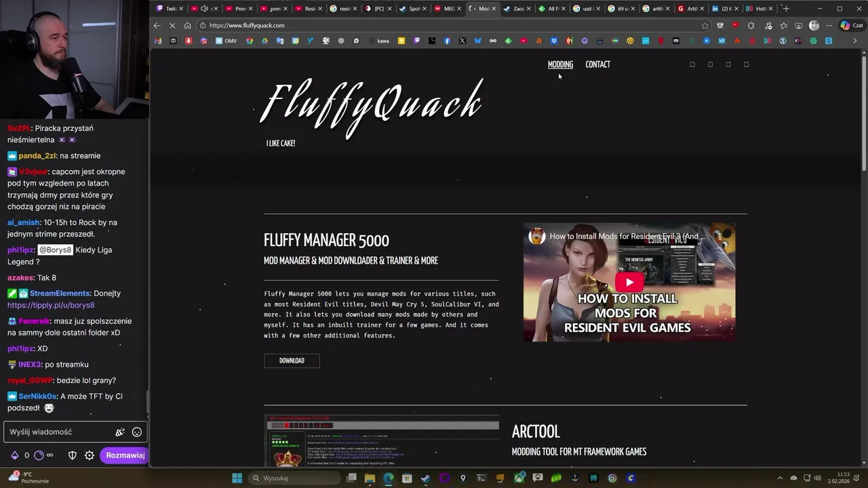The height and width of the screenshot is (488, 868).
Task: Open the Windows Start menu
Action: 237,478
